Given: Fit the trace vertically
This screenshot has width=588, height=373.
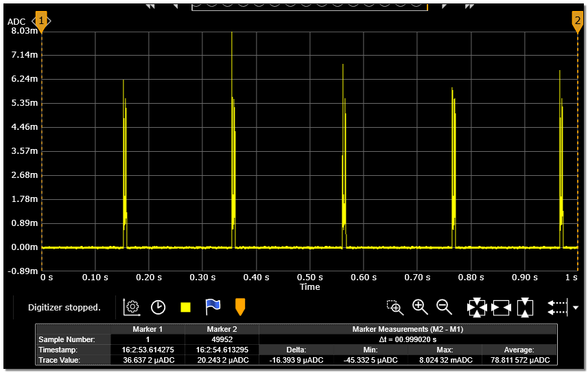Looking at the screenshot, I should pyautogui.click(x=525, y=307).
